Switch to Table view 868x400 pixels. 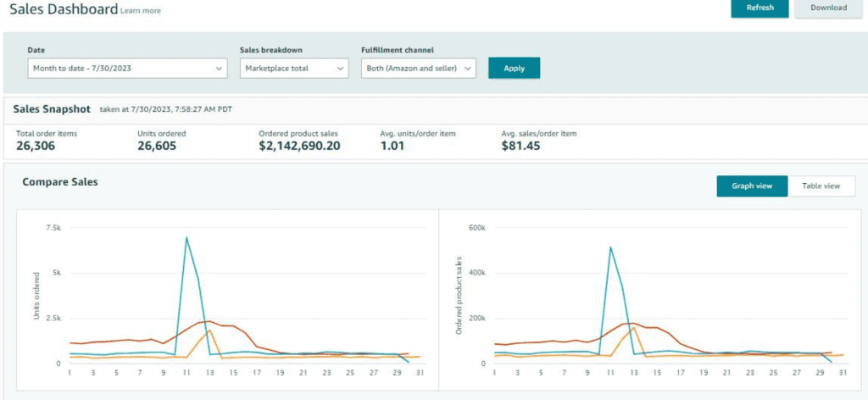pos(821,186)
